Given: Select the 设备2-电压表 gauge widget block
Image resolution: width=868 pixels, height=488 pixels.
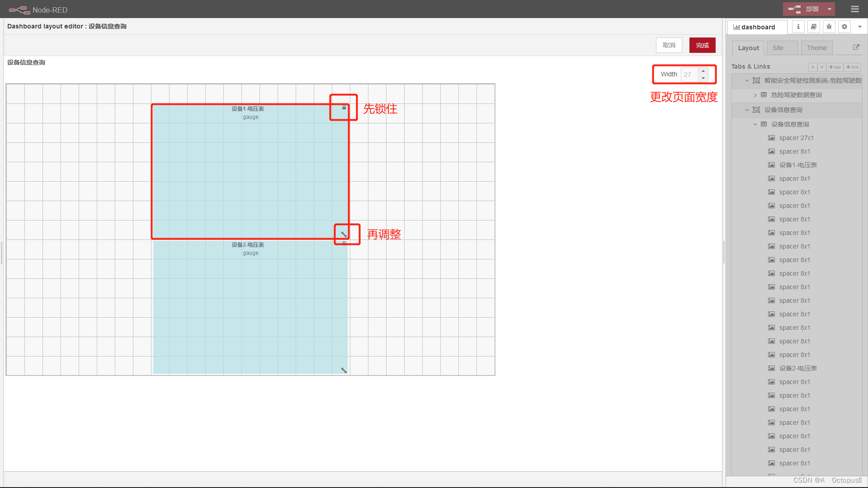Looking at the screenshot, I should coord(250,307).
